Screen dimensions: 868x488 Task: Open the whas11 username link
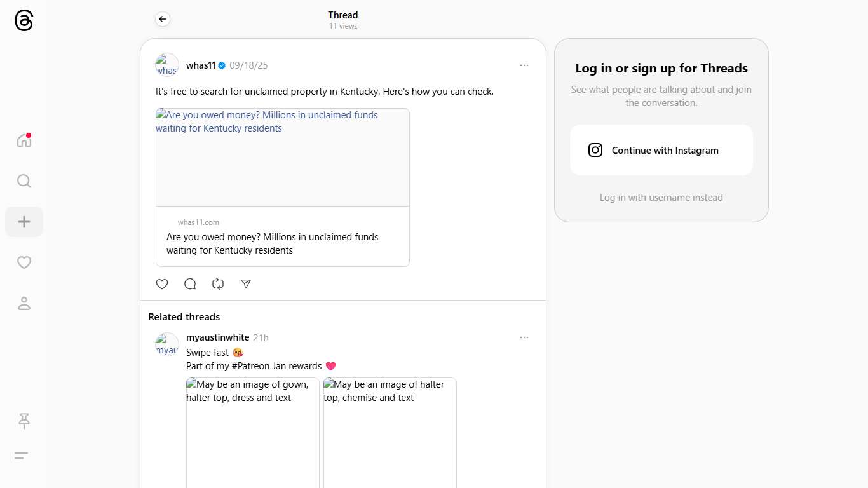click(x=201, y=65)
